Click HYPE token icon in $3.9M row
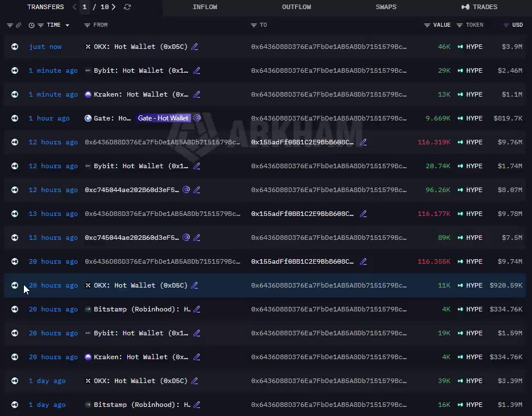This screenshot has width=532, height=416. [x=460, y=47]
